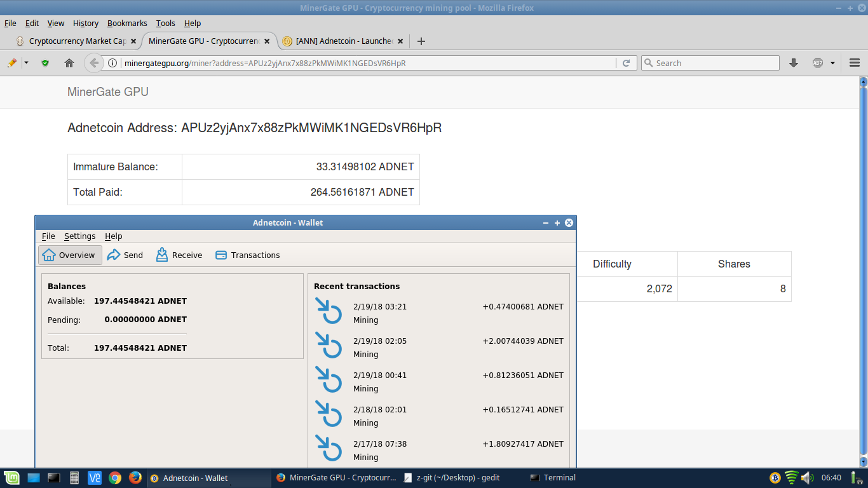Open the Linux Mint start menu

[x=11, y=478]
